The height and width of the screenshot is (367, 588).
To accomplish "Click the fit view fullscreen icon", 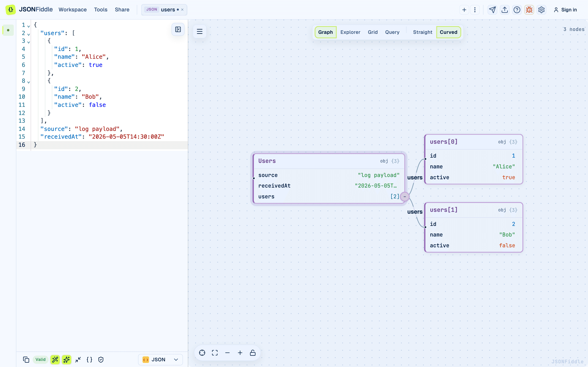I will click(x=215, y=353).
